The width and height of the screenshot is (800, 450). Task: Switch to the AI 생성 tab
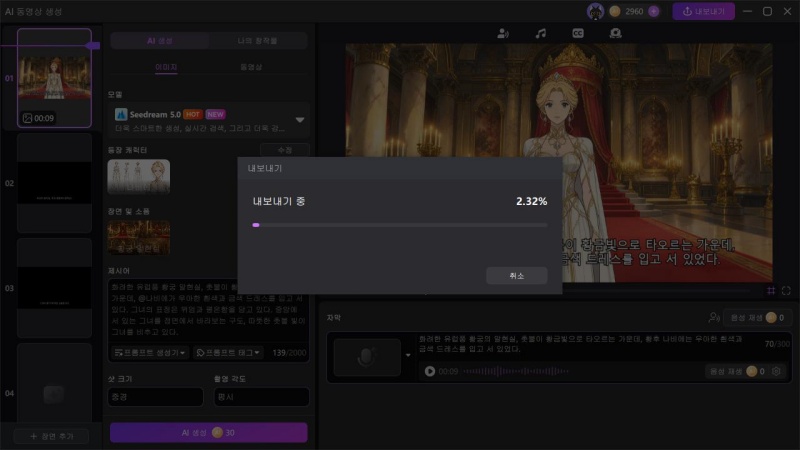pos(160,41)
